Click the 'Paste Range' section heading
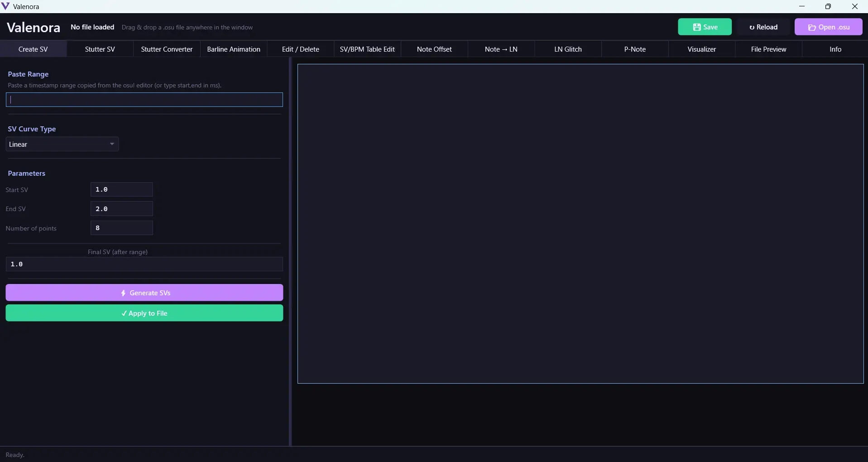This screenshot has height=462, width=868. (x=28, y=74)
